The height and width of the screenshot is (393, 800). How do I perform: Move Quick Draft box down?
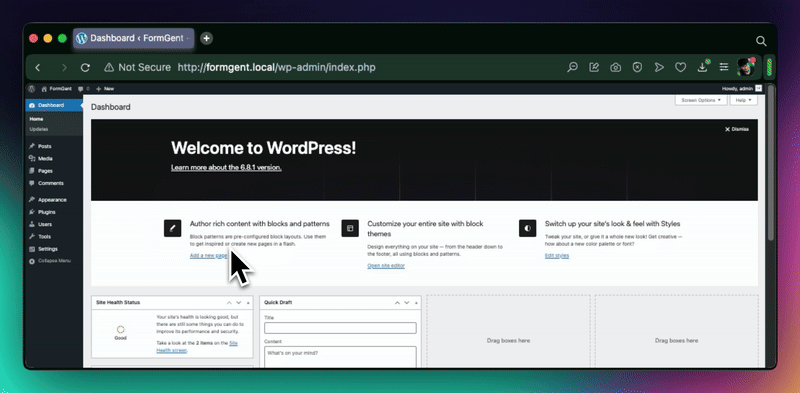(407, 303)
